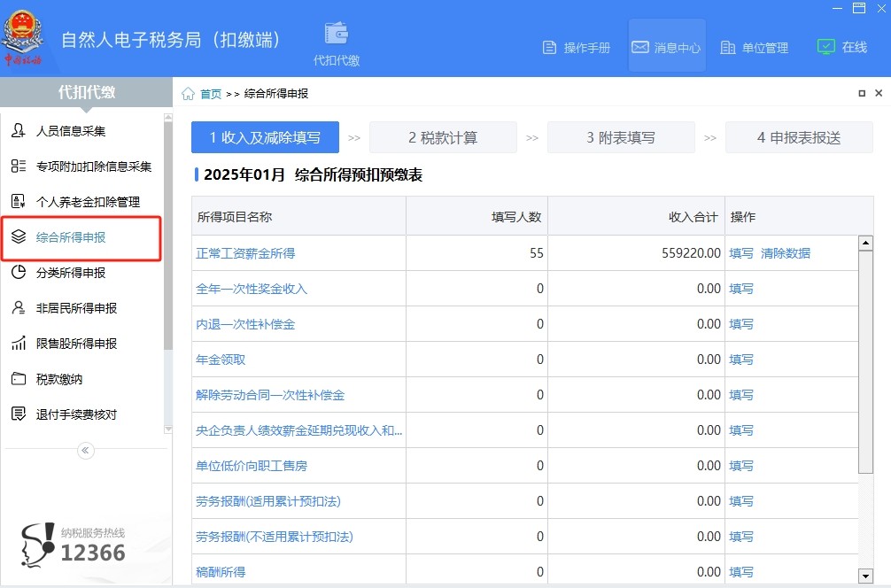Click the 个人养老金扣除管理 icon
The width and height of the screenshot is (891, 588).
pyautogui.click(x=19, y=201)
